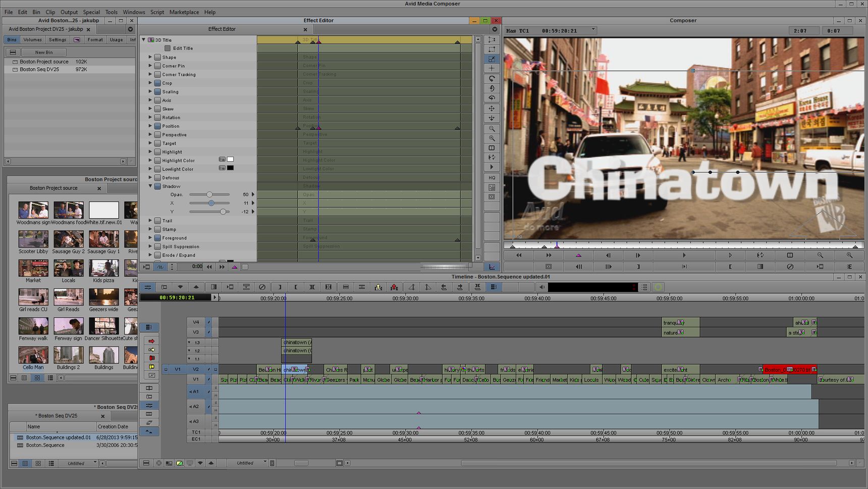Click the A1 audio track selector
The image size is (868, 489).
[x=196, y=392]
